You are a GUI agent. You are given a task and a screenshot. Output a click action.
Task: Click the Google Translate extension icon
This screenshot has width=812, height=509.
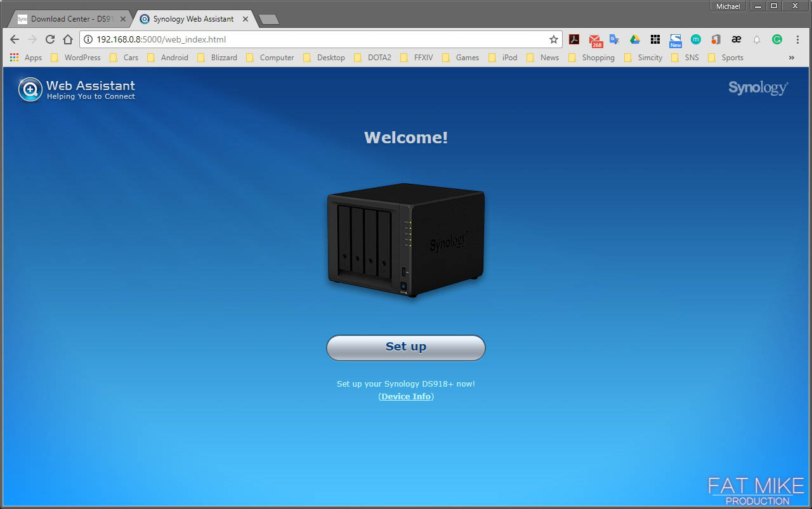coord(614,39)
